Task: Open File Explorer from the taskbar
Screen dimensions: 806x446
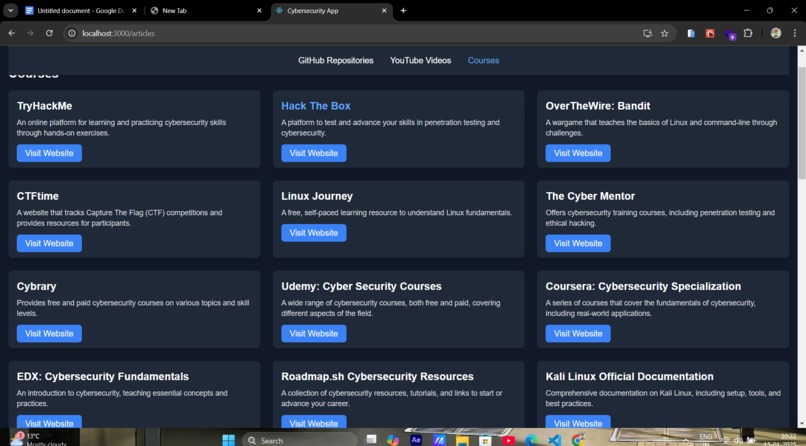Action: [x=462, y=440]
